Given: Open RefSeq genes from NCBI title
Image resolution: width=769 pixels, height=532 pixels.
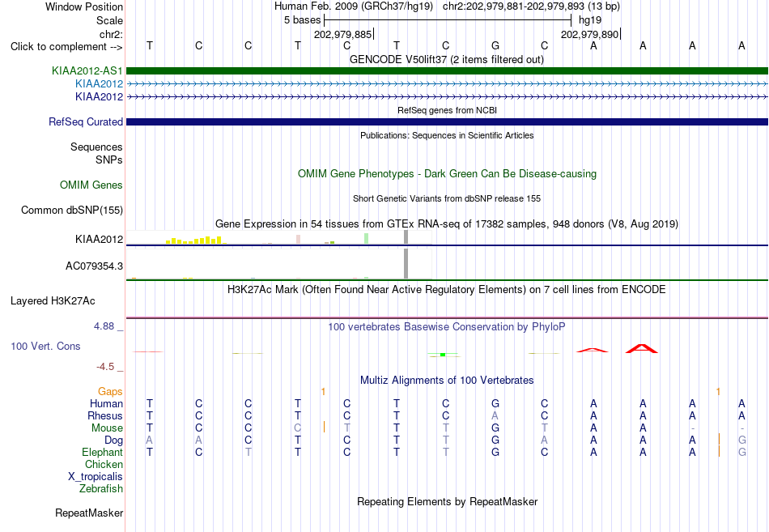Looking at the screenshot, I should click(447, 110).
